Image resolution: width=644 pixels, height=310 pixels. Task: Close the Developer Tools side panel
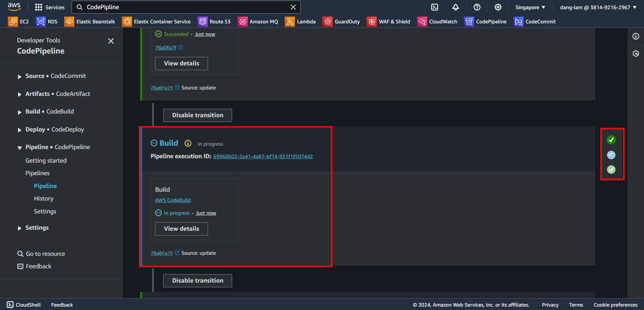[111, 41]
